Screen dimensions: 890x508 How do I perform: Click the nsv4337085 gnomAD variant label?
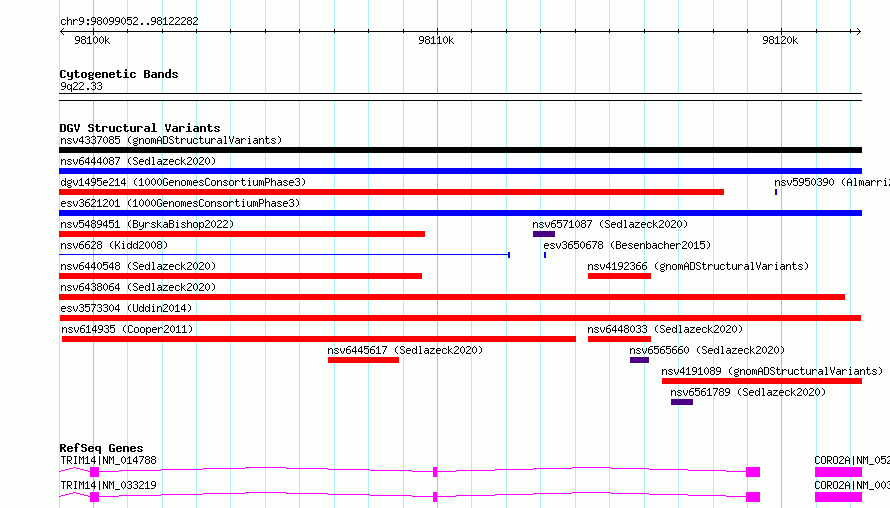171,140
